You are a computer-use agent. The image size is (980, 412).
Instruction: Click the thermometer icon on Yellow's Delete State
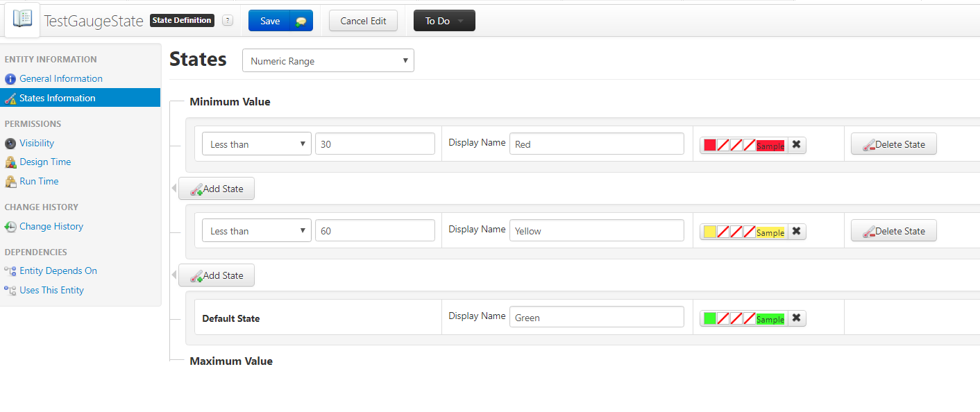click(868, 232)
